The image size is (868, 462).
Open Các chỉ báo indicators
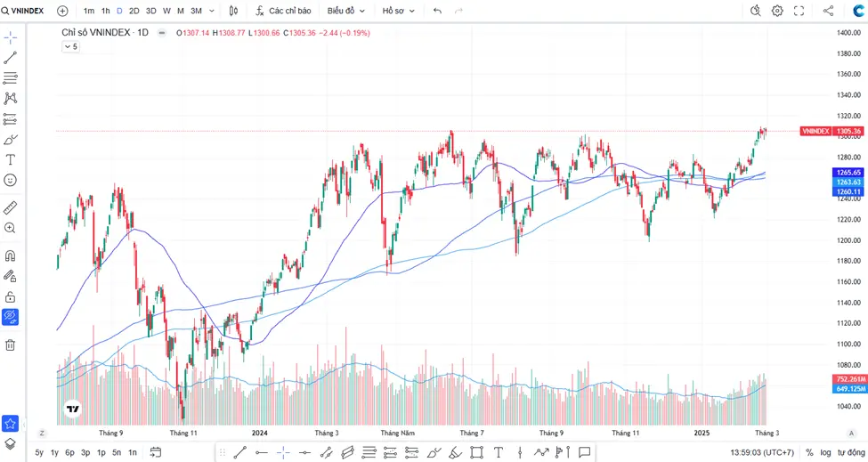[283, 11]
